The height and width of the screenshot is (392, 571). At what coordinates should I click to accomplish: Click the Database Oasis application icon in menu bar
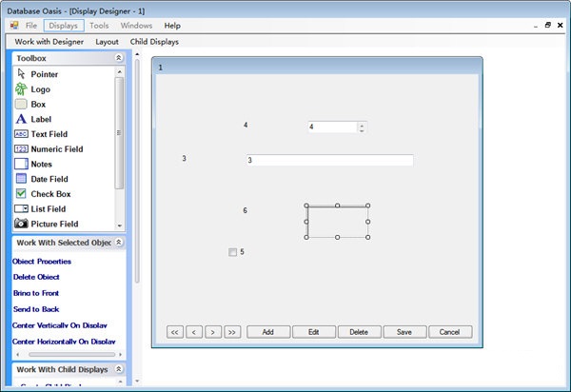14,25
